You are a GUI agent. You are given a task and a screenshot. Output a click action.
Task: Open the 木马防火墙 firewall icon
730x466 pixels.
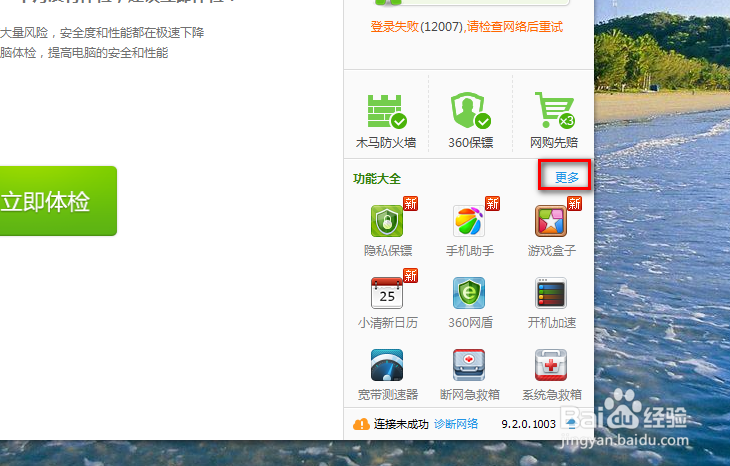tap(386, 112)
